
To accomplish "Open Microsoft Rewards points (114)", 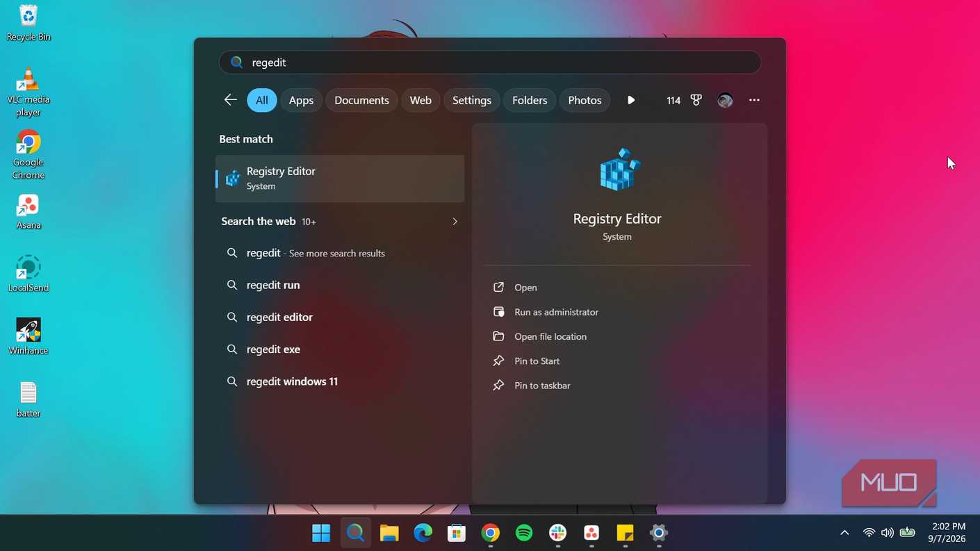I will 684,100.
